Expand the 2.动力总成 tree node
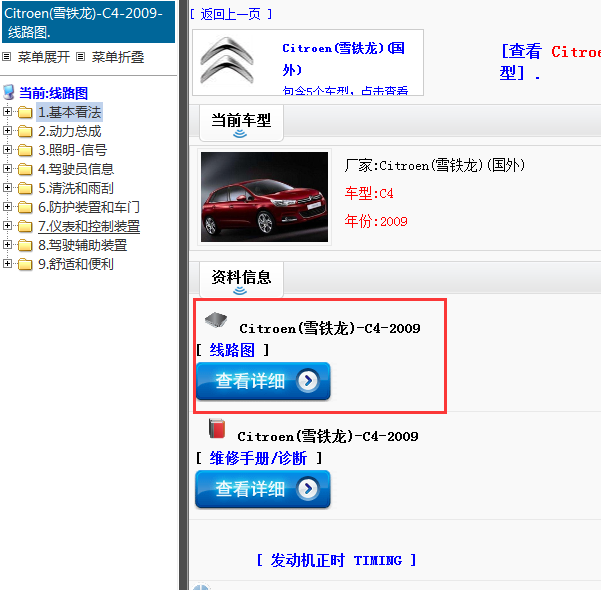The width and height of the screenshot is (601, 590). tap(7, 131)
